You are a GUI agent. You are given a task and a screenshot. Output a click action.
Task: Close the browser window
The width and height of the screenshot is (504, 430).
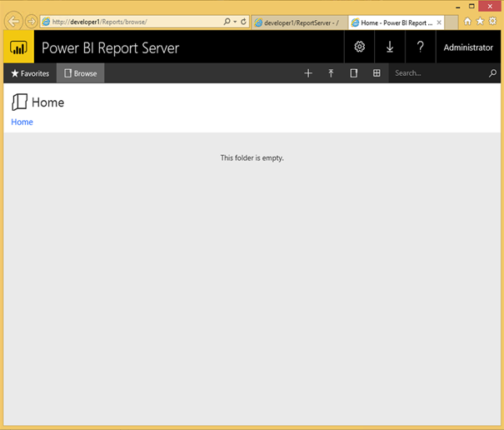[490, 6]
